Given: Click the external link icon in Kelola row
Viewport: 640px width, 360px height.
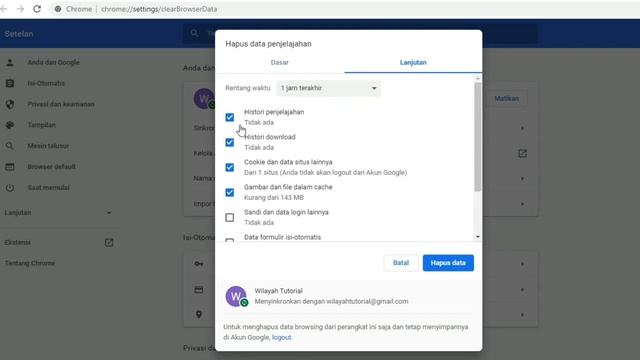Looking at the screenshot, I should (522, 153).
